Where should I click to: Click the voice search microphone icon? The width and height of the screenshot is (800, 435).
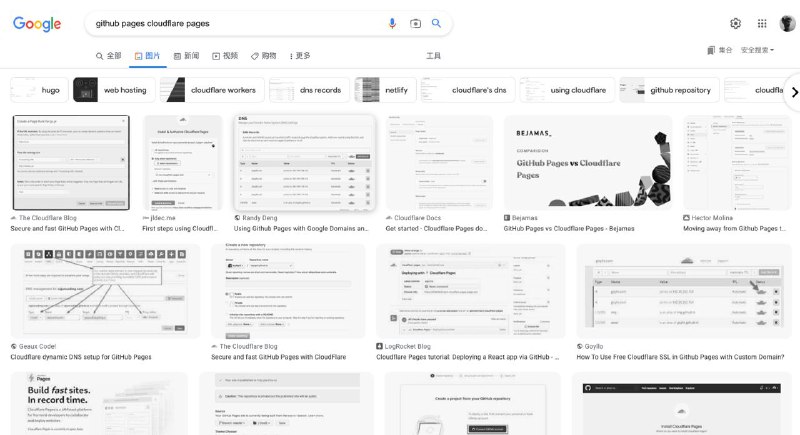click(392, 23)
